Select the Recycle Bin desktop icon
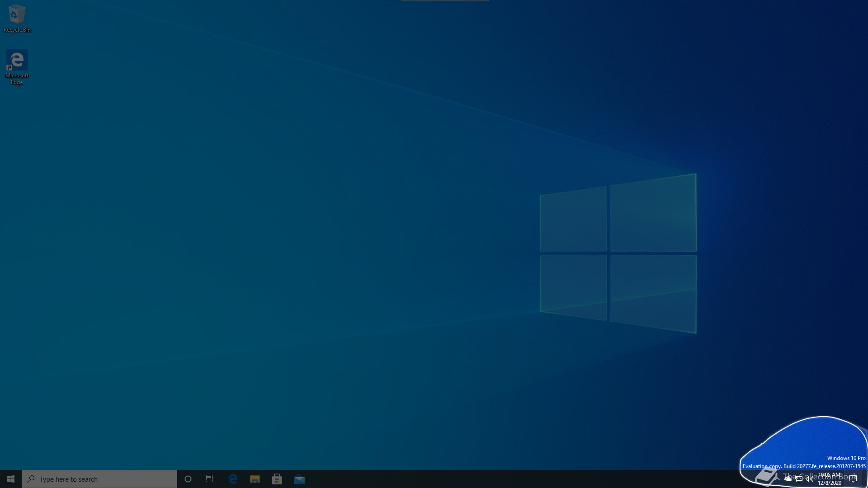Screen dimensions: 868x488 (x=17, y=19)
